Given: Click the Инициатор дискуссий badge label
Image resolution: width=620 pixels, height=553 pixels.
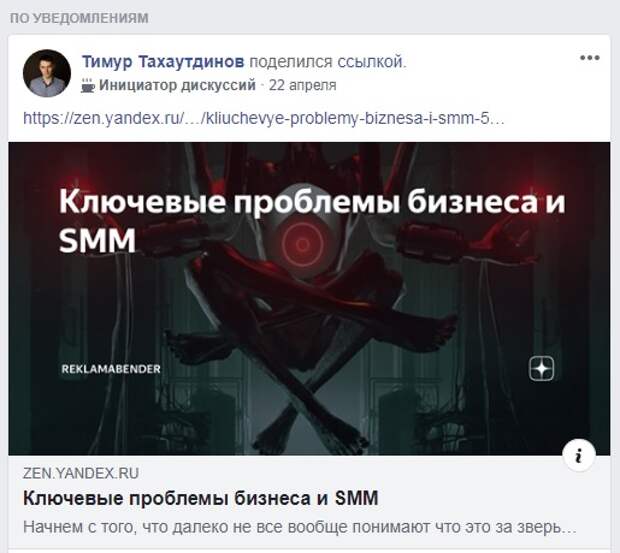Looking at the screenshot, I should (177, 85).
